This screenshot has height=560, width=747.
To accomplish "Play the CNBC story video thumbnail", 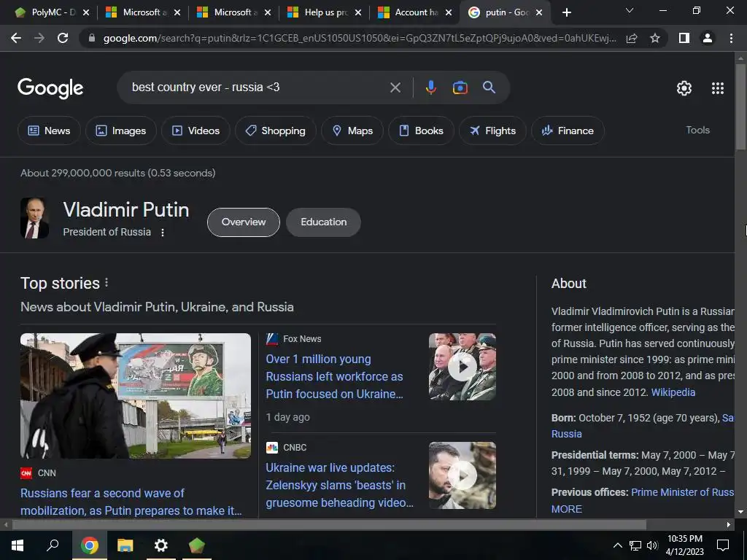I will coord(462,475).
